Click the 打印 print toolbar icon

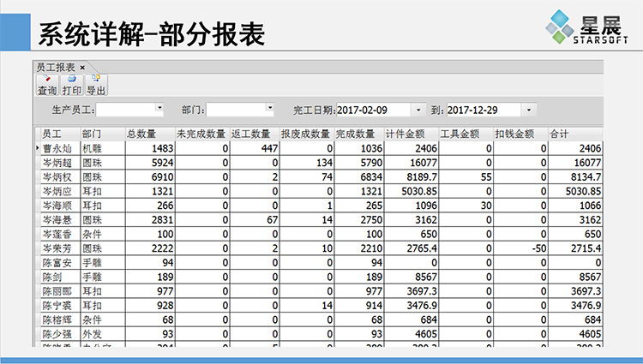point(72,85)
